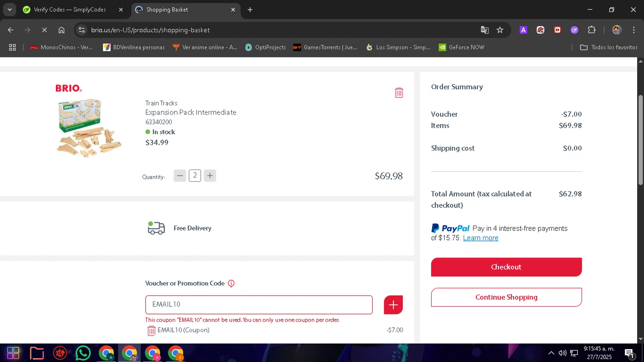644x362 pixels.
Task: Increase quantity with the plus button
Action: tap(210, 176)
